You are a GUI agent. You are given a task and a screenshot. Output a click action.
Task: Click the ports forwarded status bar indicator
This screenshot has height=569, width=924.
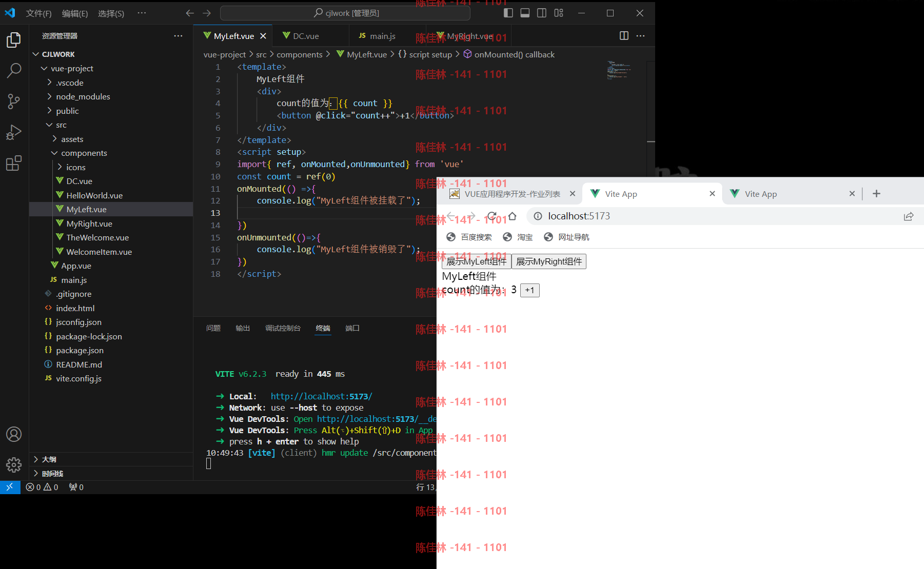pos(76,487)
